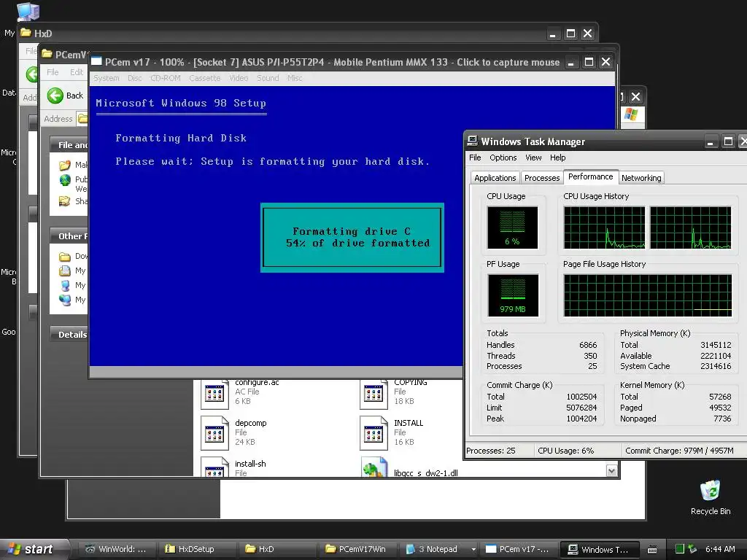
Task: Open the Sound menu in PCem
Action: coord(268,78)
